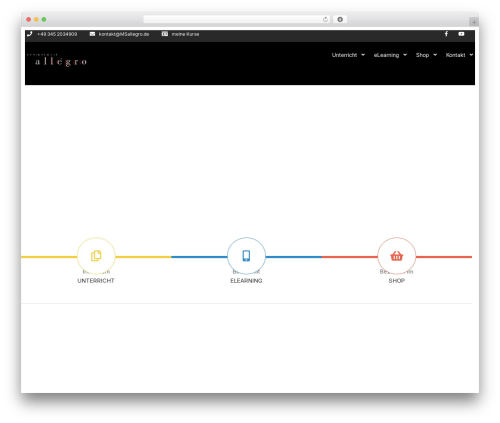Open a new browser tab with plus

474,22
